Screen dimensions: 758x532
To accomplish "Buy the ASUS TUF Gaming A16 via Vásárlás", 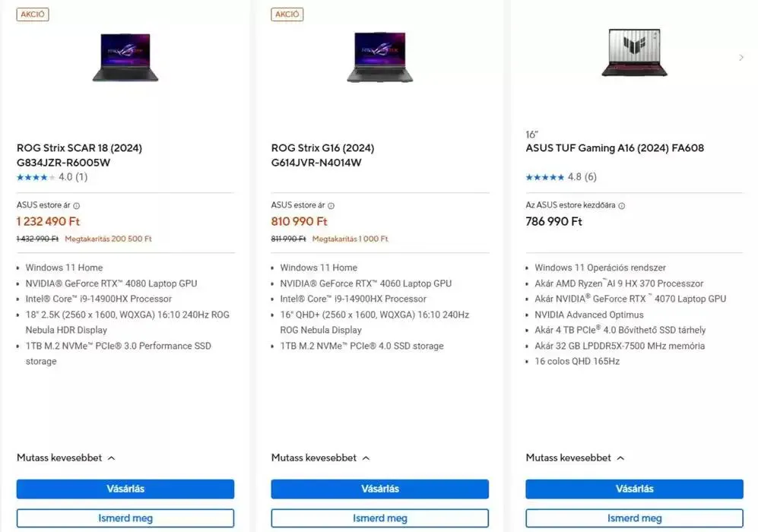I will [x=634, y=489].
